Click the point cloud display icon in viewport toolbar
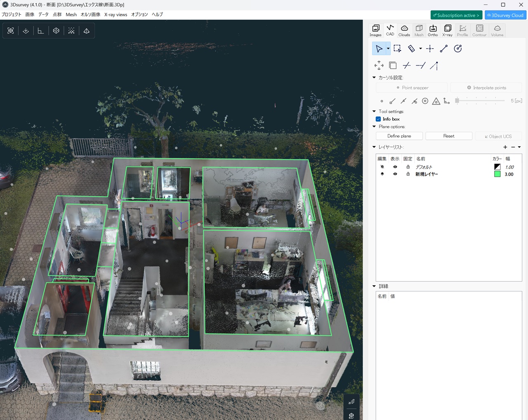Viewport: 528px width, 420px height. (71, 31)
